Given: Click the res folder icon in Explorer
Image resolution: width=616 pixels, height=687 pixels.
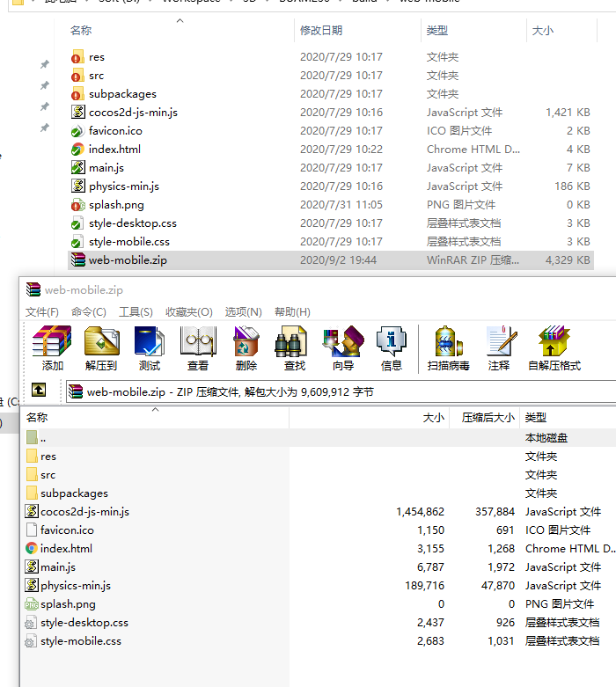Looking at the screenshot, I should [x=77, y=57].
